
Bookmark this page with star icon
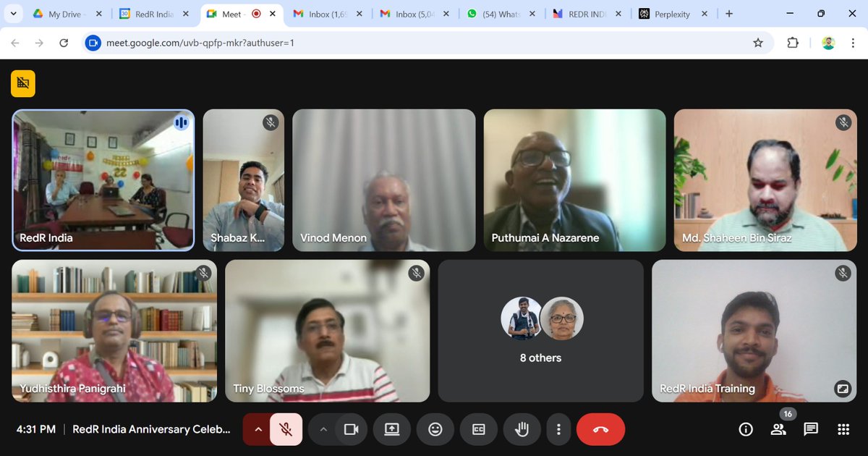click(758, 43)
